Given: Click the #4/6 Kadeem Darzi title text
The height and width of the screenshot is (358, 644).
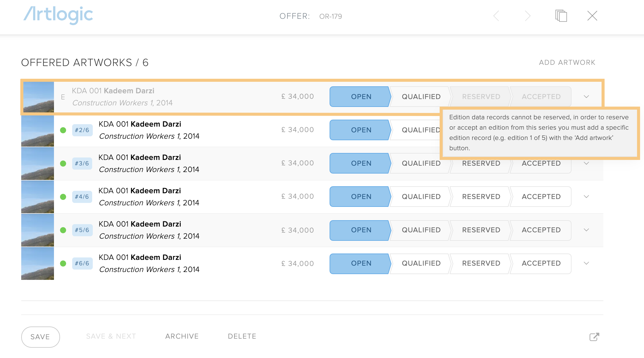Looking at the screenshot, I should (156, 191).
